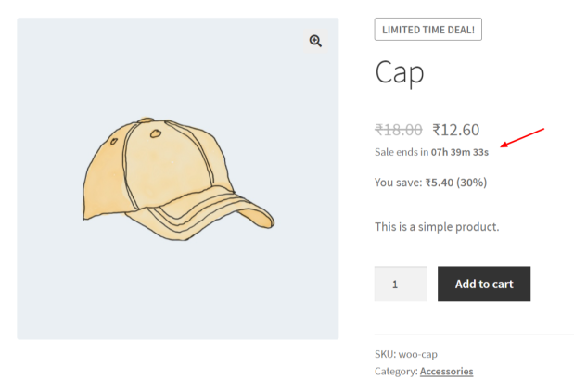Click the Add to cart button

click(x=484, y=284)
